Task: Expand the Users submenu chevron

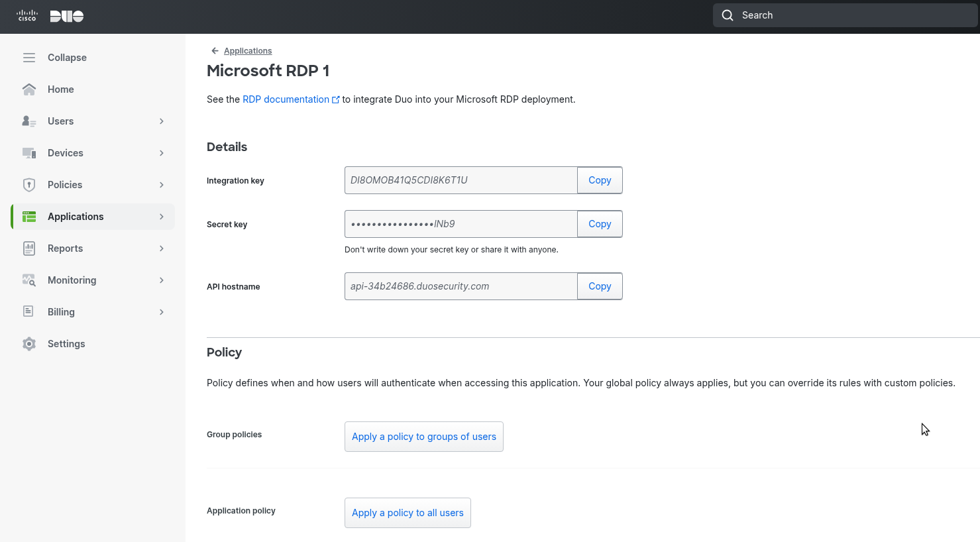Action: pos(162,121)
